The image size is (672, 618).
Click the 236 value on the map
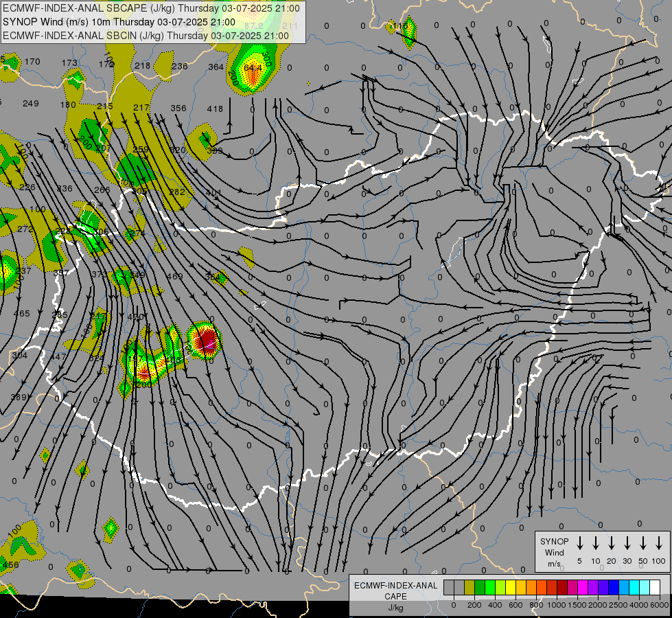(180, 66)
